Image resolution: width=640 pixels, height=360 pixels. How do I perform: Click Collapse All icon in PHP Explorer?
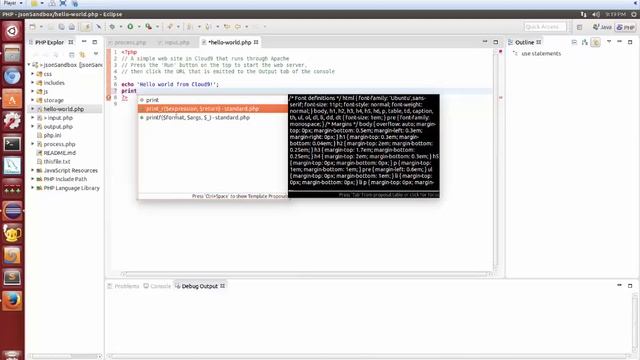pyautogui.click(x=71, y=55)
